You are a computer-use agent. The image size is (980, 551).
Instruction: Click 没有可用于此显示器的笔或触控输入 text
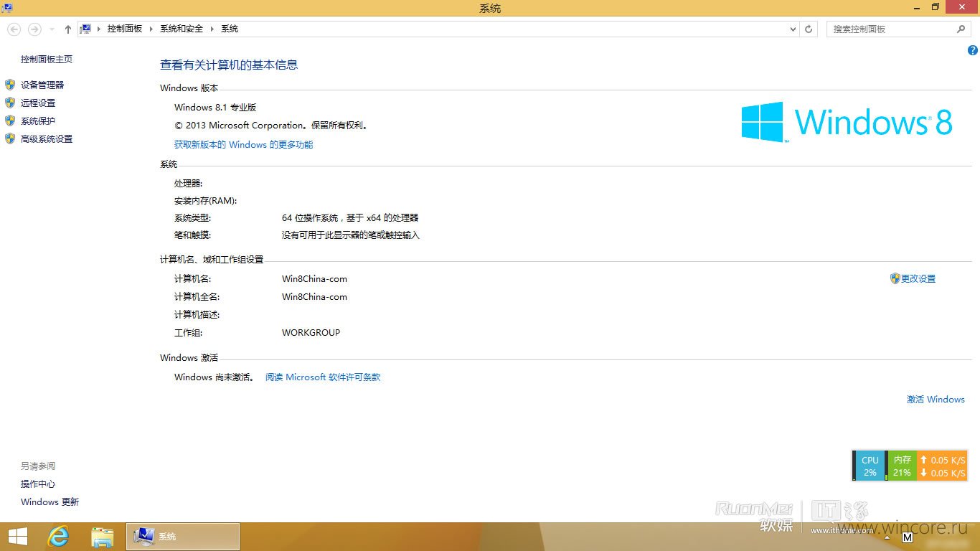[x=350, y=235]
